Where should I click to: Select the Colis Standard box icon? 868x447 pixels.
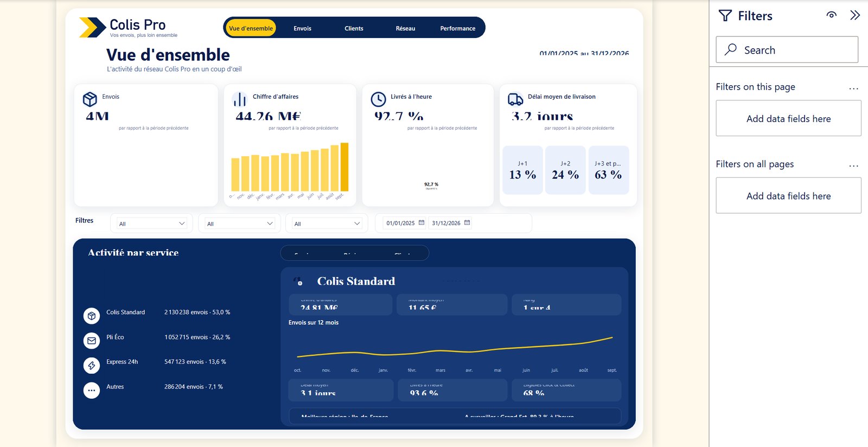point(92,316)
